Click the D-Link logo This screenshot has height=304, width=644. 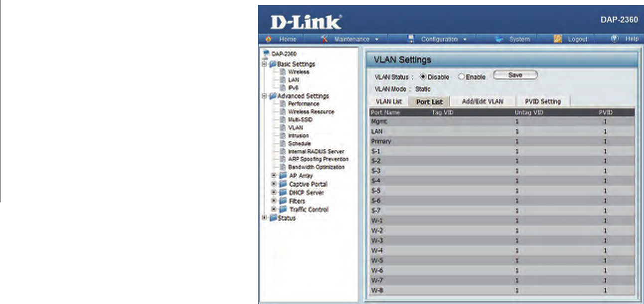point(305,22)
